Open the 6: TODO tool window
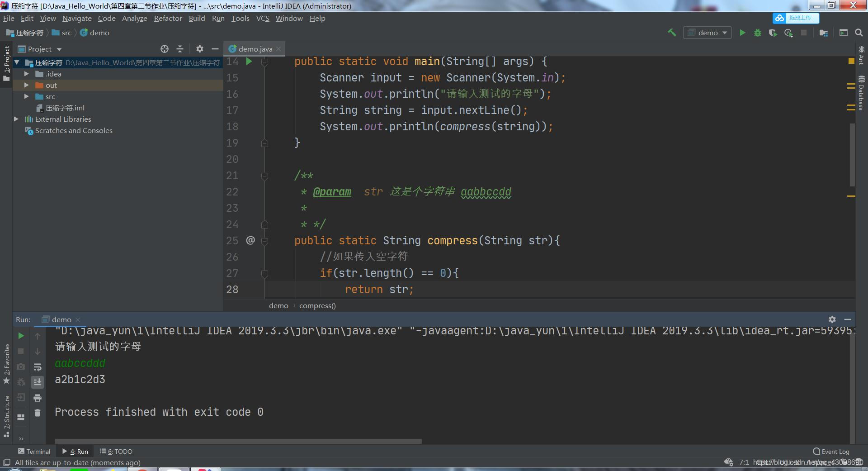 coord(116,451)
